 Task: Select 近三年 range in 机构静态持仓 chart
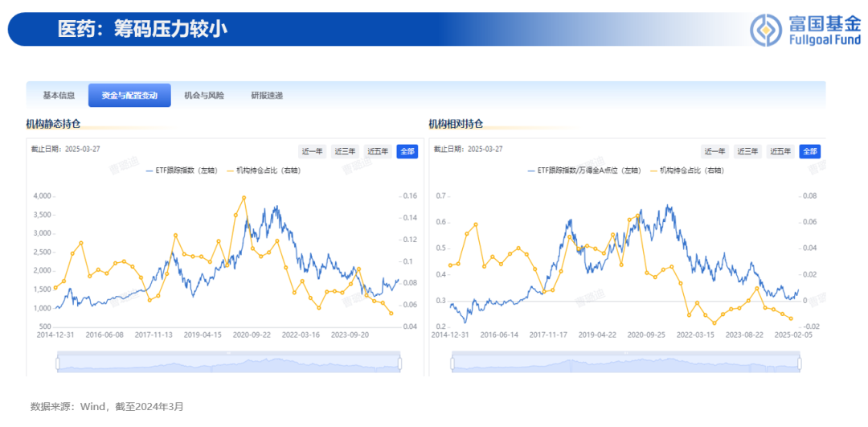346,151
